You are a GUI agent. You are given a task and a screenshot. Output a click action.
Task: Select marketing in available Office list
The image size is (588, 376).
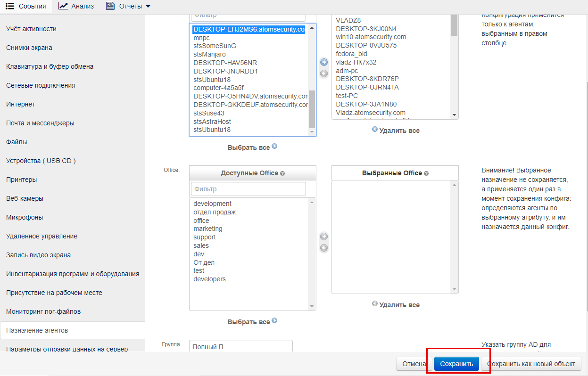[x=208, y=229]
